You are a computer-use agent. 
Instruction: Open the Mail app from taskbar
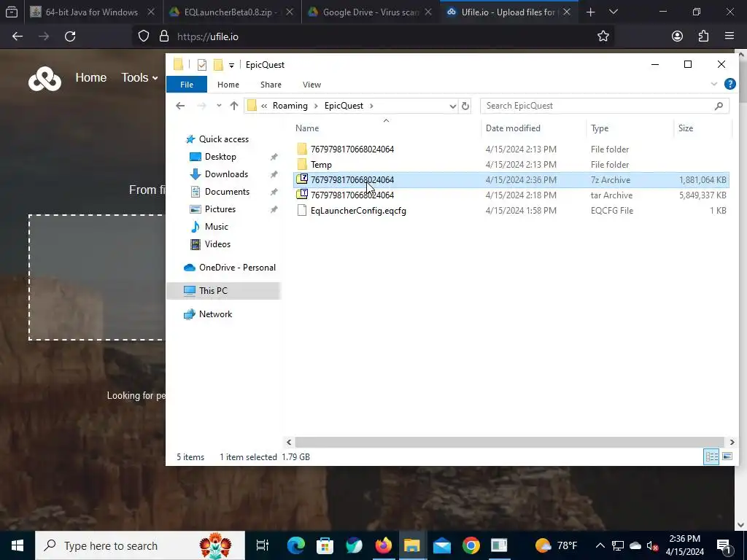click(441, 545)
